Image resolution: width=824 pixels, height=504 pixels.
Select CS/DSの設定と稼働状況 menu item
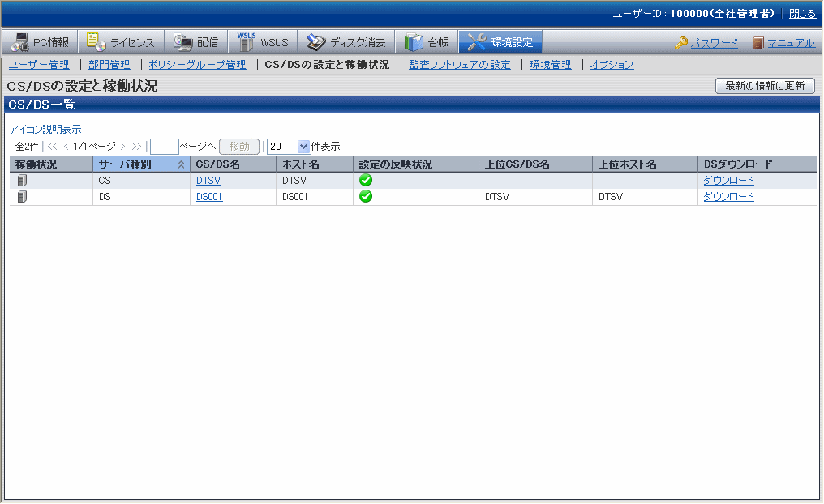(x=327, y=65)
